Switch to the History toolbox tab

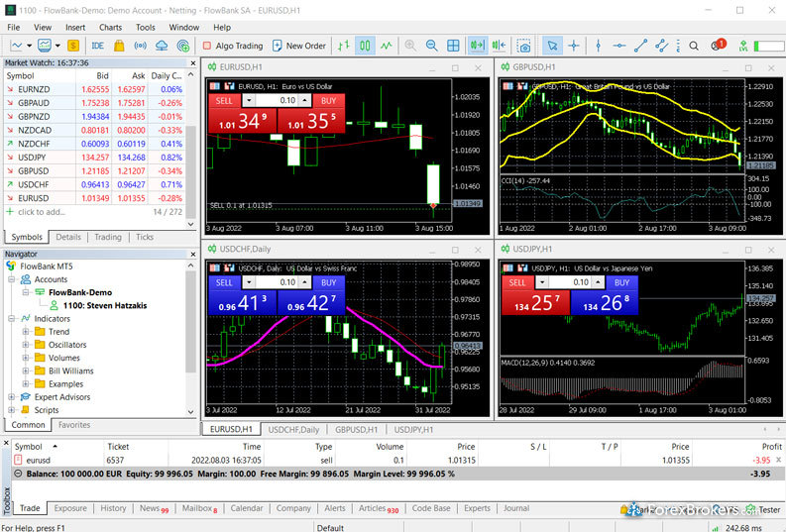point(113,508)
